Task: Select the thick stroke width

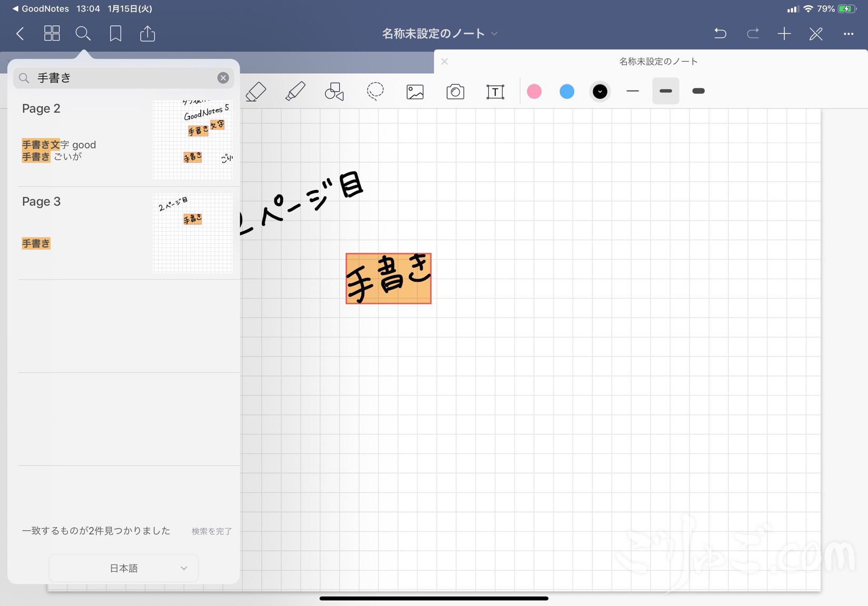Action: click(698, 91)
